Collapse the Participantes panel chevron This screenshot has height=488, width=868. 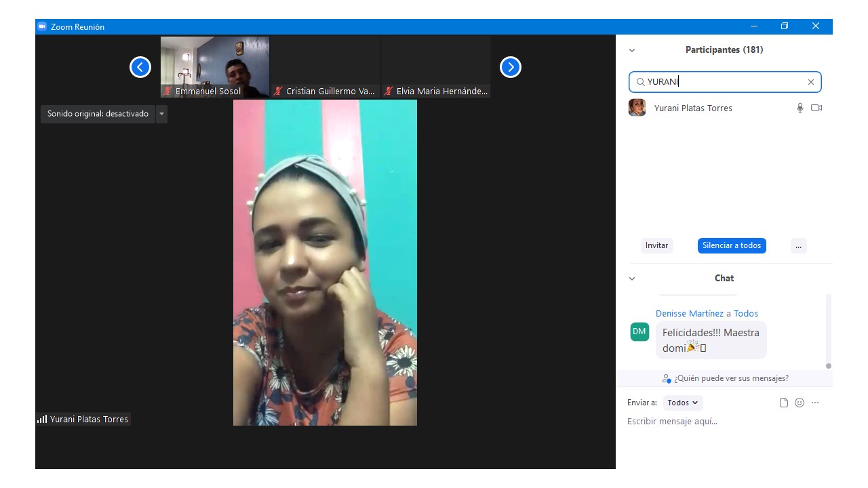(632, 50)
